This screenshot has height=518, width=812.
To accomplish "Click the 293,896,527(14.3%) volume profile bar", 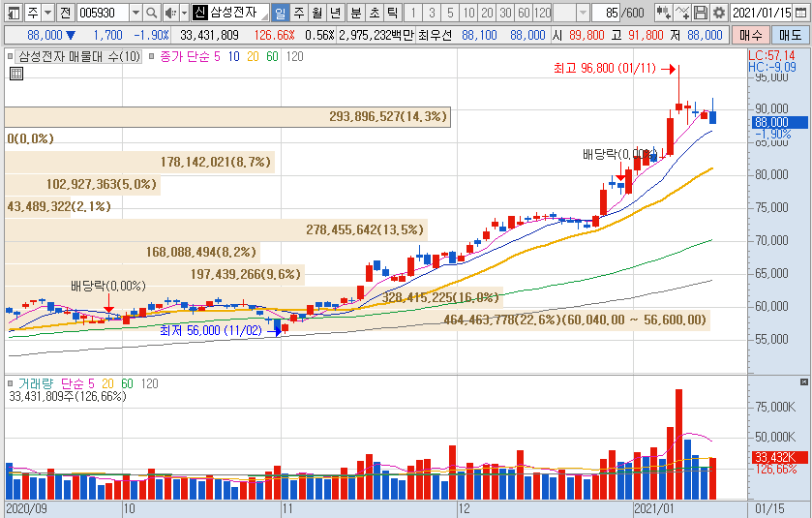I will coord(227,116).
